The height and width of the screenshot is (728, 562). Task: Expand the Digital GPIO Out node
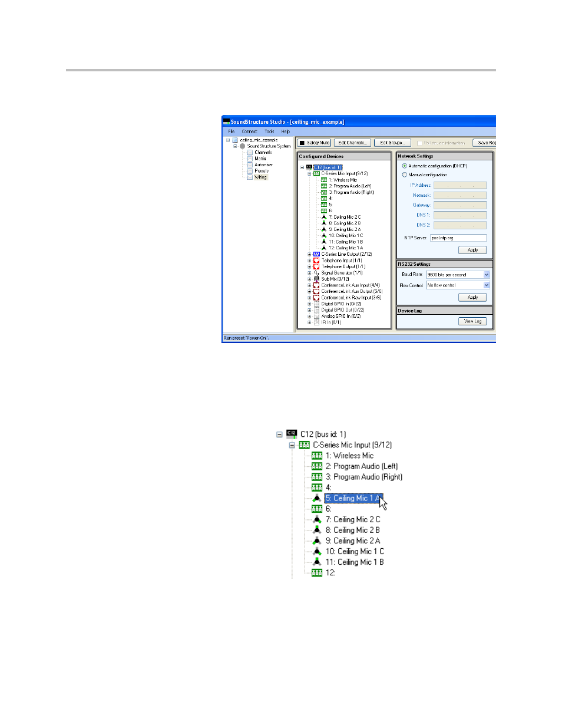[309, 309]
